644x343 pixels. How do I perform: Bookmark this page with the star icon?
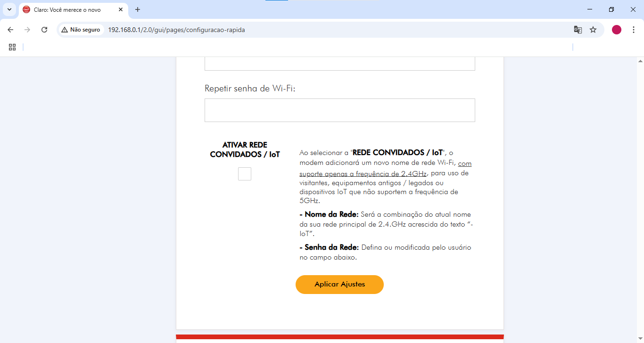[593, 30]
